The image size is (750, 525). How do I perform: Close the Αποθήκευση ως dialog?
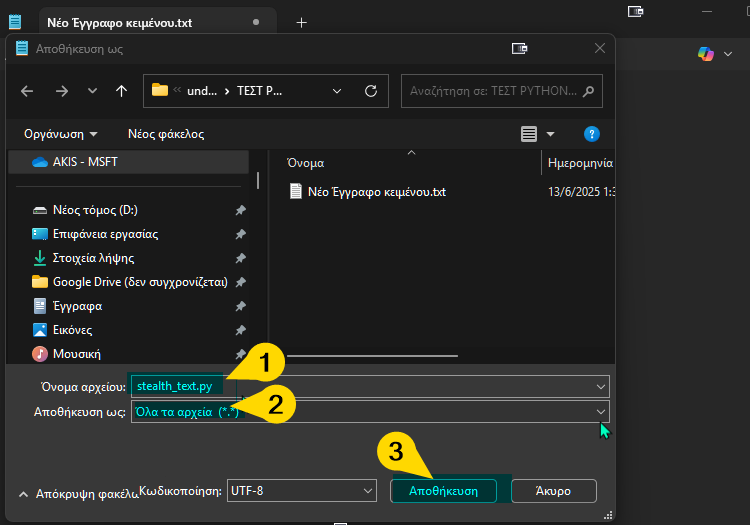tap(600, 48)
